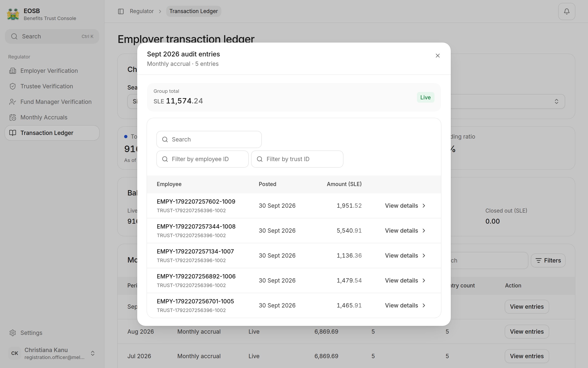View details for EMPY-1792207257134-1007
Viewport: 588px width, 368px height.
[405, 256]
